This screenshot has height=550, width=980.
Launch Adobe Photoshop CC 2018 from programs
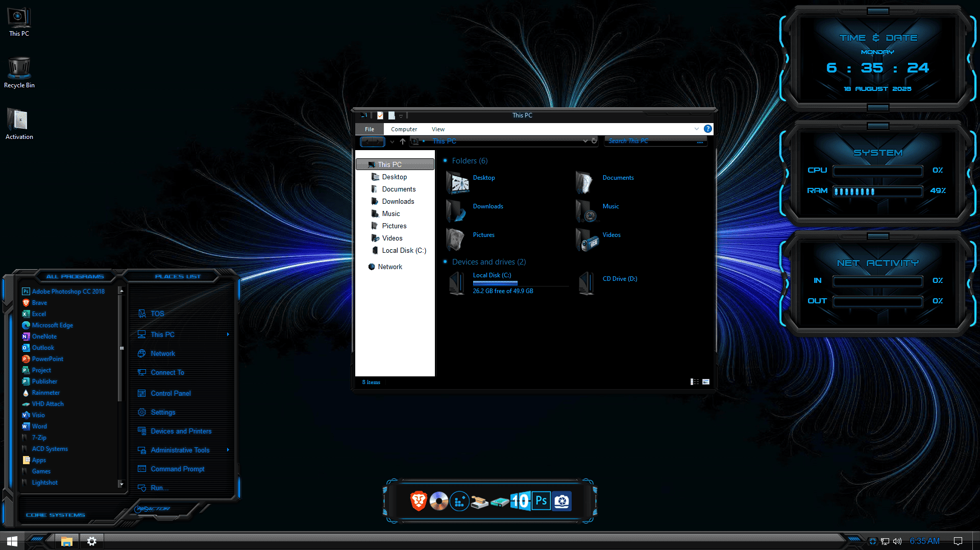(68, 292)
